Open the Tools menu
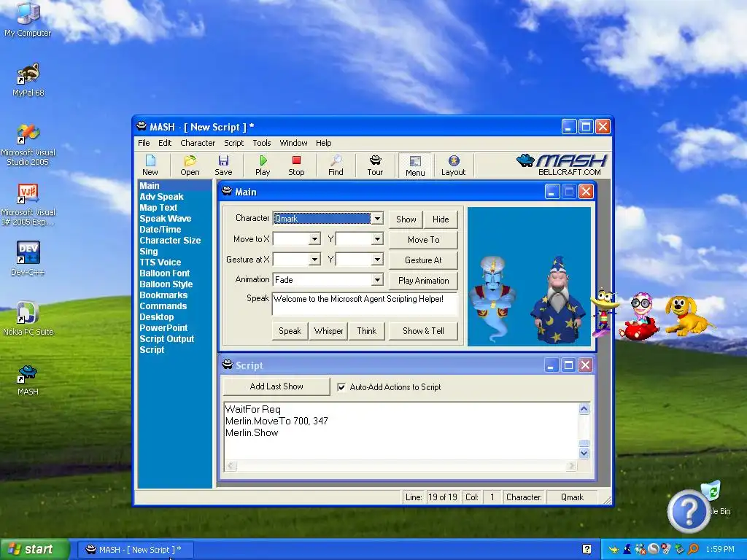Screen dimensions: 747x560 point(262,143)
